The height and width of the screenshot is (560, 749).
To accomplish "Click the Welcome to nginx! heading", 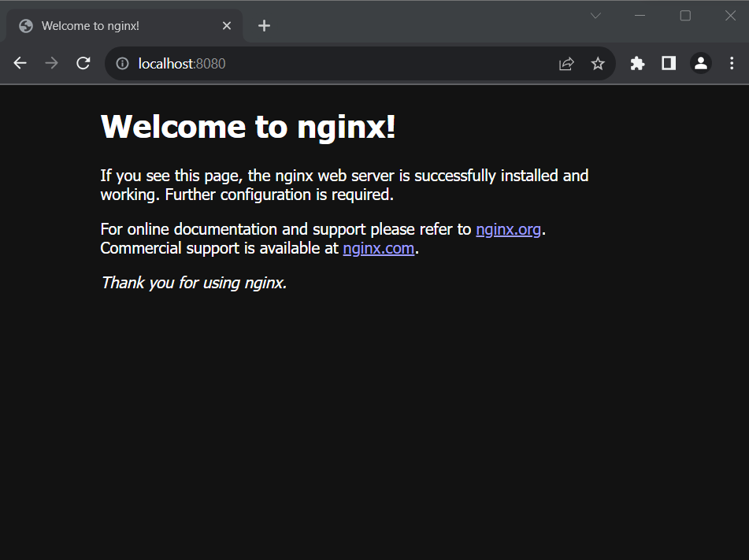I will pyautogui.click(x=248, y=127).
